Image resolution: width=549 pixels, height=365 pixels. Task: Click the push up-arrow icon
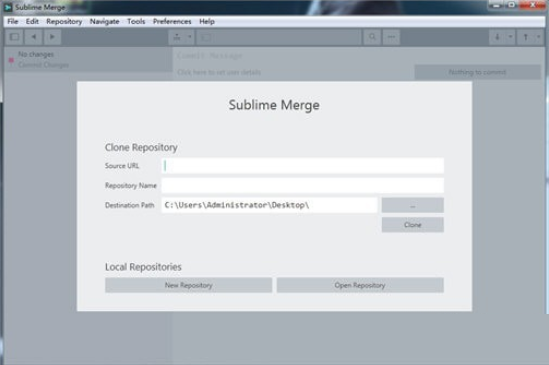pos(526,37)
